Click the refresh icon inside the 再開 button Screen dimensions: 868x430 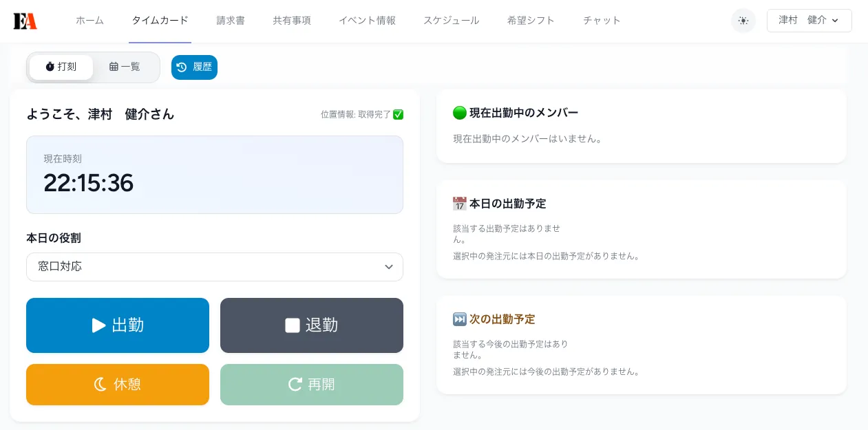[295, 385]
